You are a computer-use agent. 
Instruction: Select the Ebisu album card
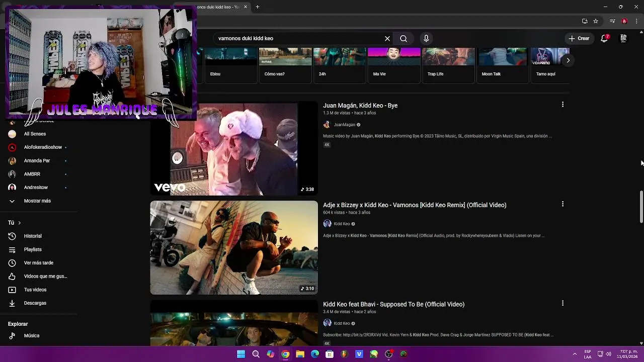coord(230,65)
